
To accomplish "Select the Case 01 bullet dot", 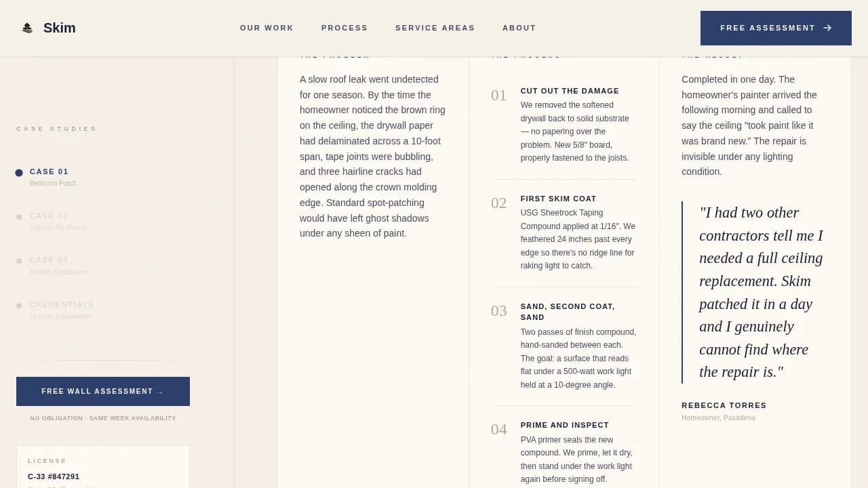I will (x=19, y=173).
